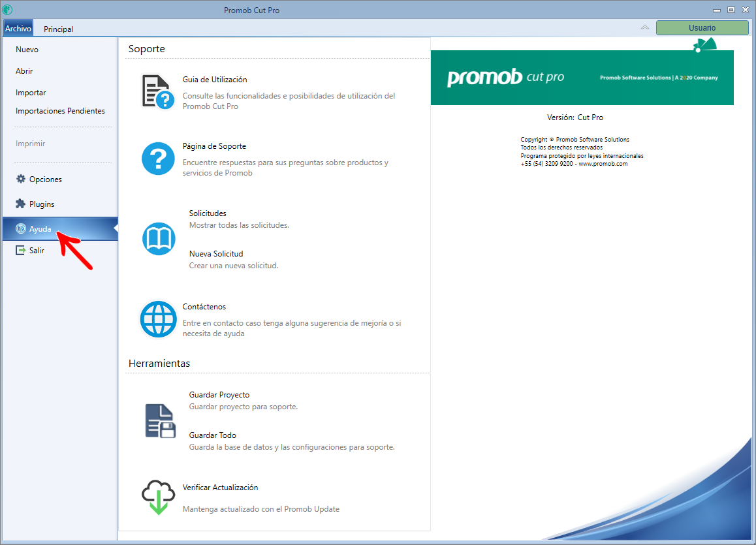The width and height of the screenshot is (756, 545).
Task: Click the Guardar Proyecto floppy disk icon
Action: coord(160,421)
